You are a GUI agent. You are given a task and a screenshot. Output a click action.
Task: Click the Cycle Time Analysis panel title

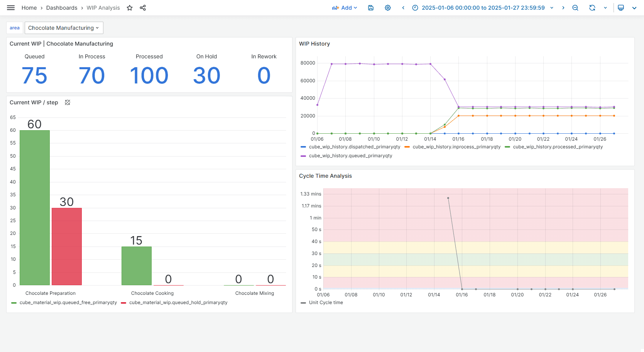click(x=325, y=176)
